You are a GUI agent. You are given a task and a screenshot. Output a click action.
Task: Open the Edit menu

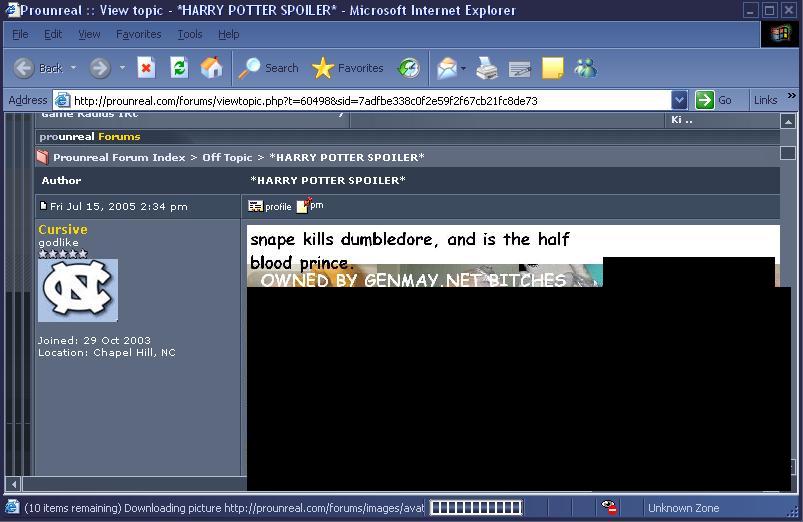click(53, 34)
